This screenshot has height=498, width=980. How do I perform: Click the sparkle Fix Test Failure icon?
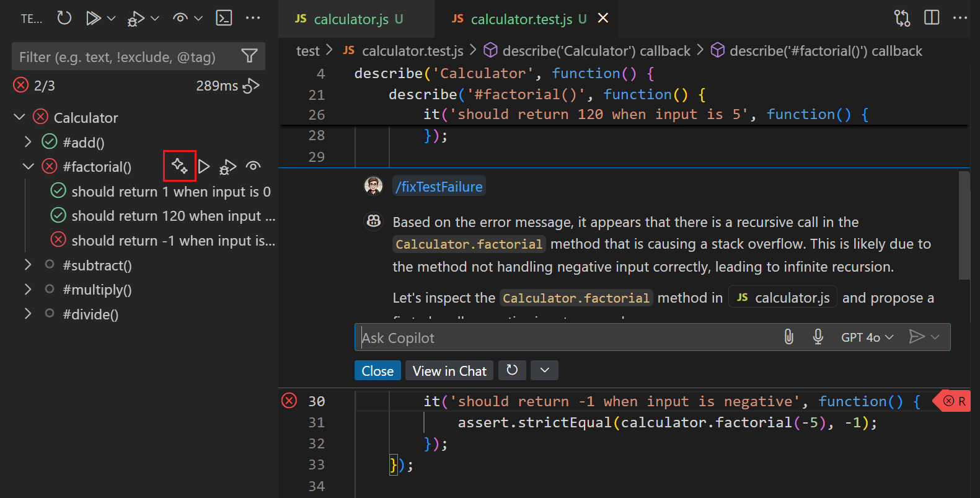pos(179,166)
